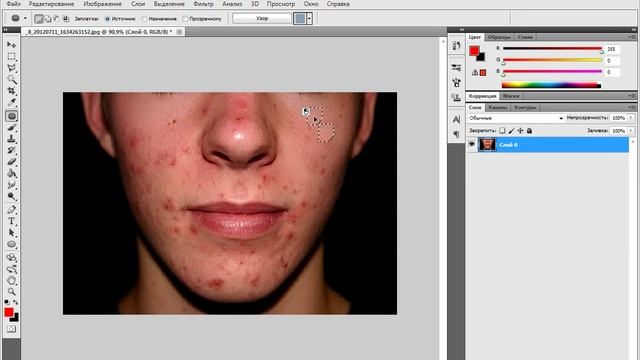This screenshot has height=360, width=640.
Task: Open the Коррекция panel options menu
Action: (x=632, y=96)
